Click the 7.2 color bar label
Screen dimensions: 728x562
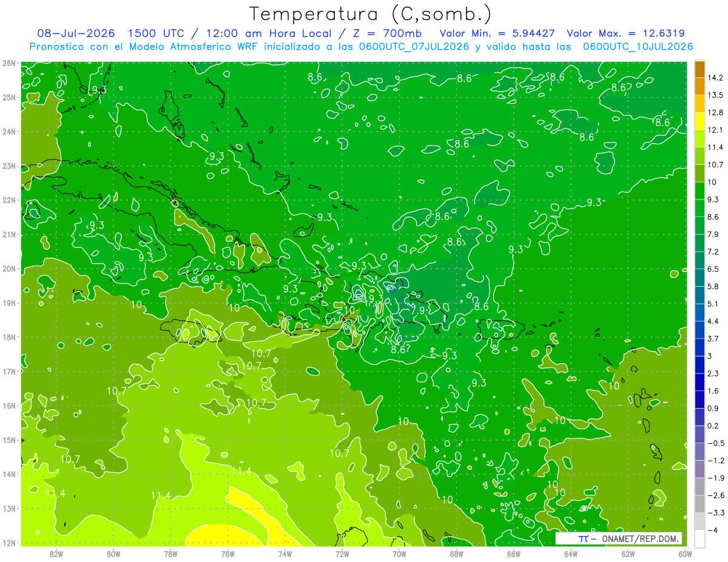[713, 251]
